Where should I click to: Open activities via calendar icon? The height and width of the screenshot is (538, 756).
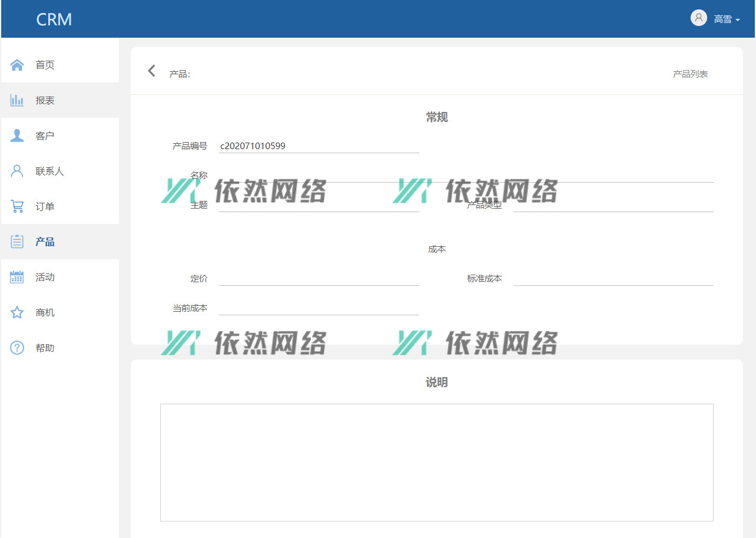17,277
